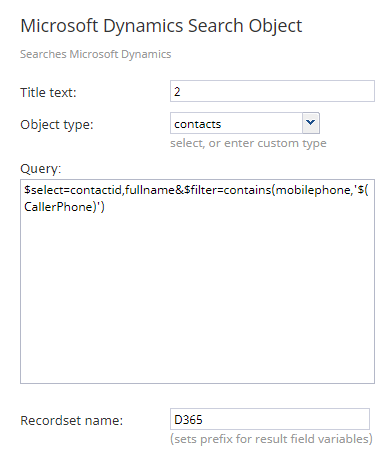Place cursor after D365 in Recordset name
389x468 pixels.
coord(204,420)
